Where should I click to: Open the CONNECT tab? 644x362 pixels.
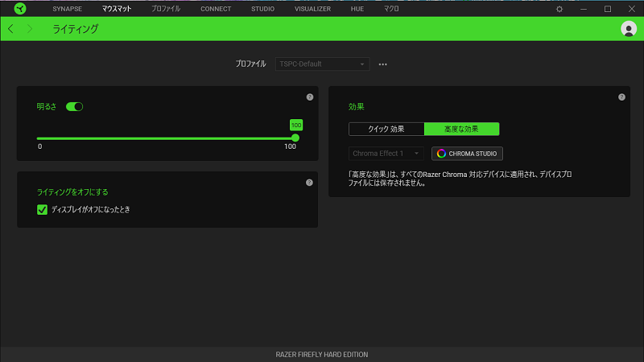point(216,9)
